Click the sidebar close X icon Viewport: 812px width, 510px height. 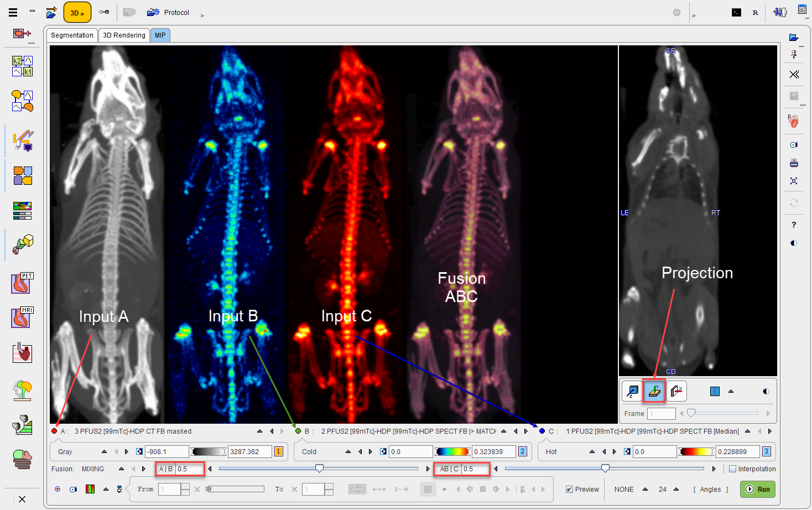[x=22, y=499]
